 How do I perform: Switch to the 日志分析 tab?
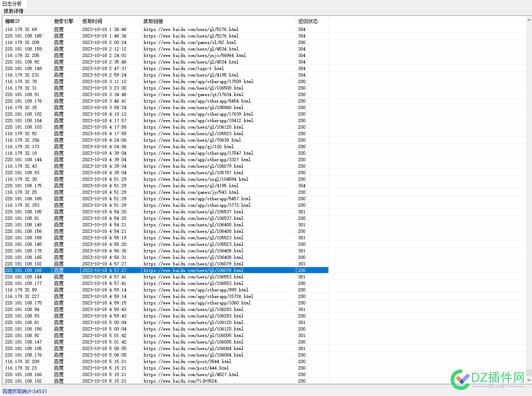coord(13,4)
